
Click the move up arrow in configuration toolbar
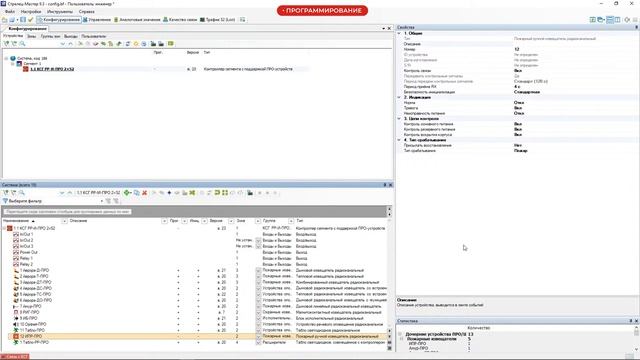coord(70,44)
